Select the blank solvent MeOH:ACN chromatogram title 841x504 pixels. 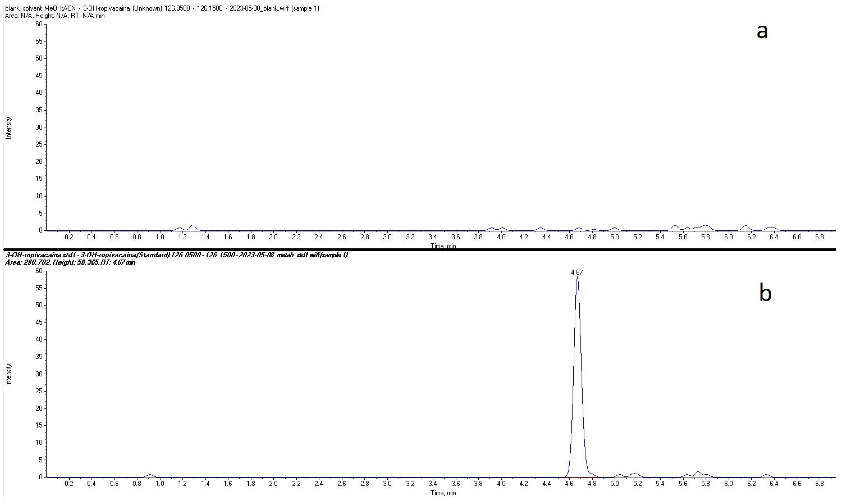coord(162,8)
